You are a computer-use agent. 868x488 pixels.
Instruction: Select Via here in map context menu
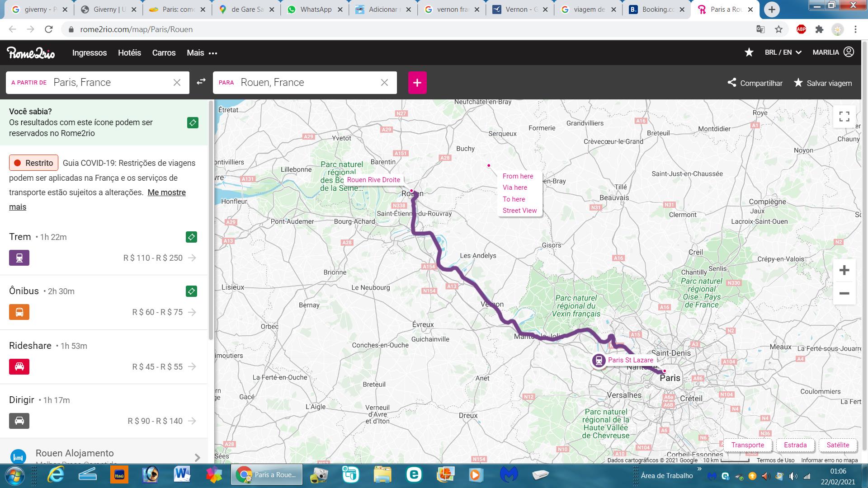click(x=515, y=188)
